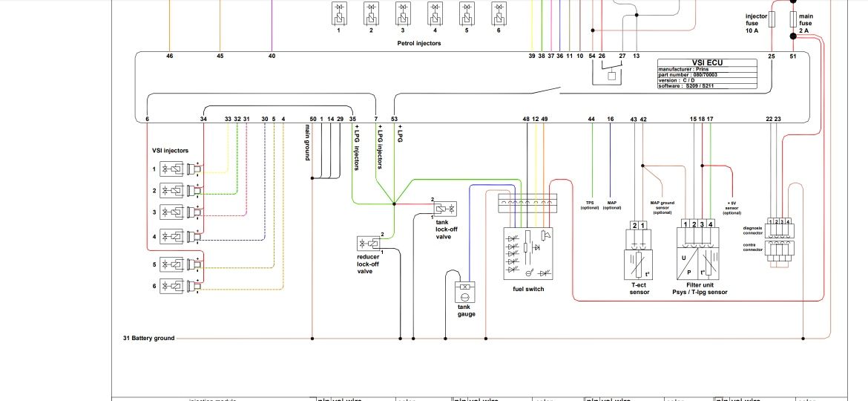Screen dimensions: 868x401
Task: Click the 'injector fuse 10 A' label
Action: click(x=756, y=24)
